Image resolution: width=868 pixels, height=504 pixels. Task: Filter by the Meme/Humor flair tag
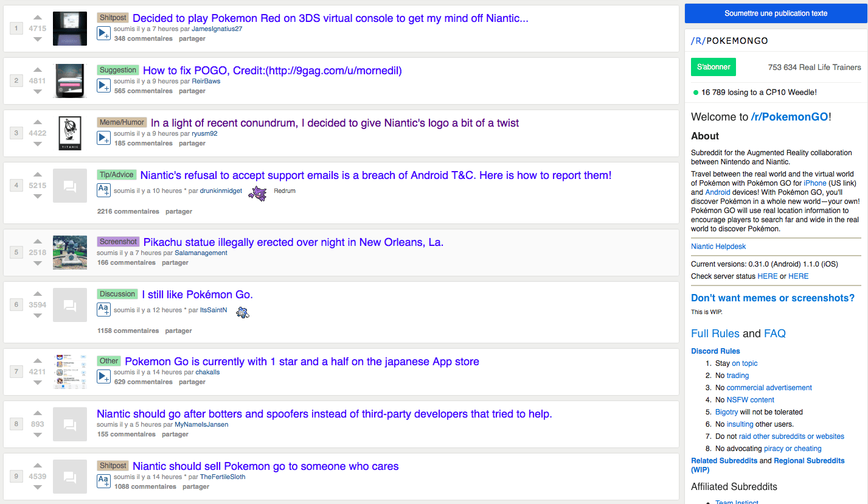pos(122,122)
